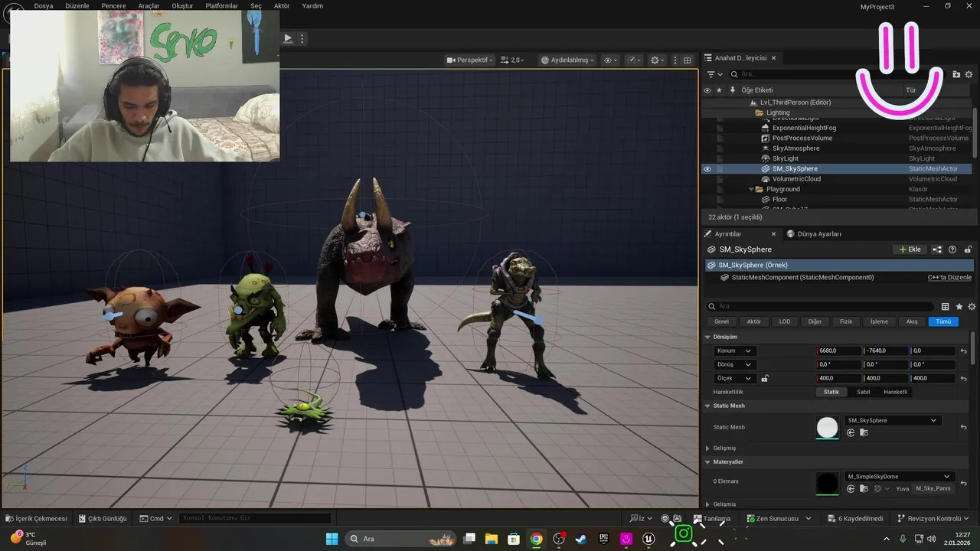Viewport: 980px width, 551px height.
Task: Open the Yardım menu
Action: point(312,6)
